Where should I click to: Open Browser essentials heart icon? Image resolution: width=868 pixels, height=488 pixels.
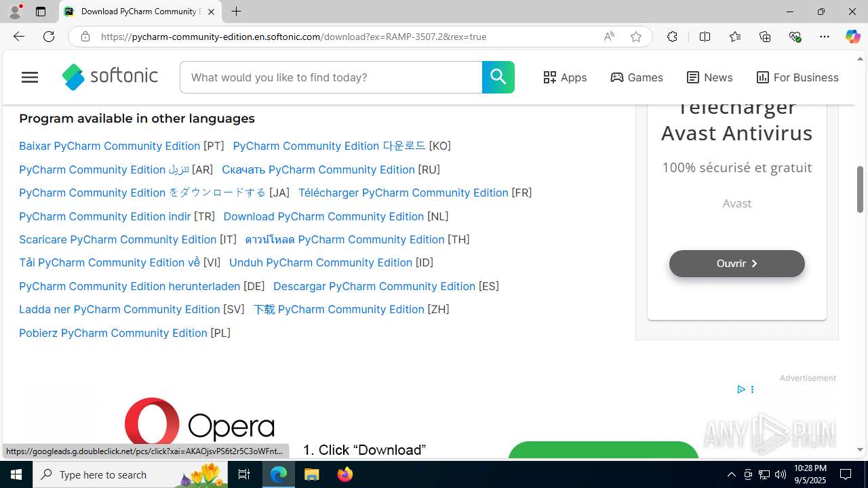click(x=795, y=37)
